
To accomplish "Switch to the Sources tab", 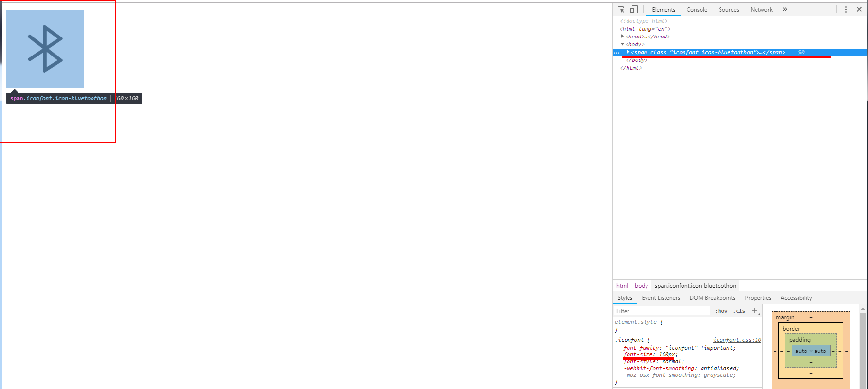I will [x=728, y=10].
